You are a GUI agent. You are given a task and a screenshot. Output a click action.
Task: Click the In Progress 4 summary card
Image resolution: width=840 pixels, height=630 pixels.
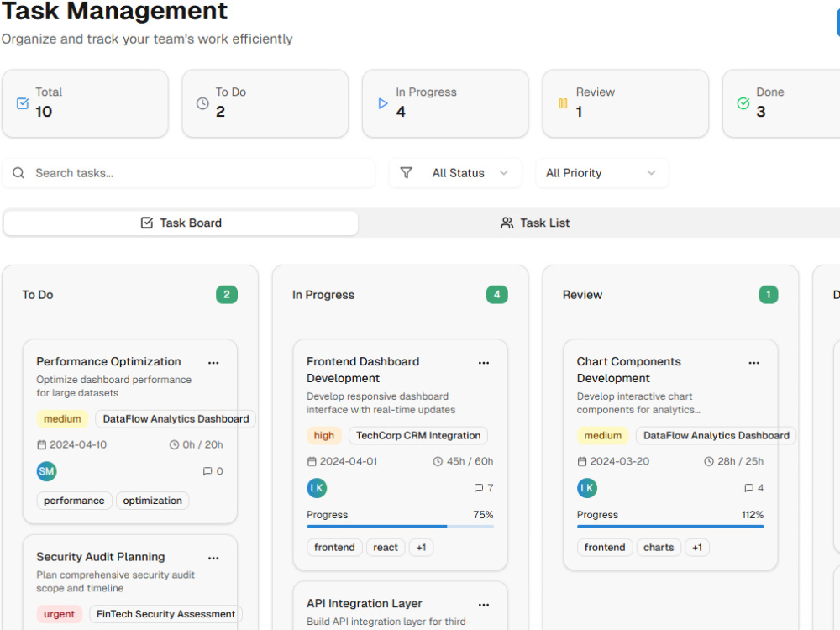445,103
